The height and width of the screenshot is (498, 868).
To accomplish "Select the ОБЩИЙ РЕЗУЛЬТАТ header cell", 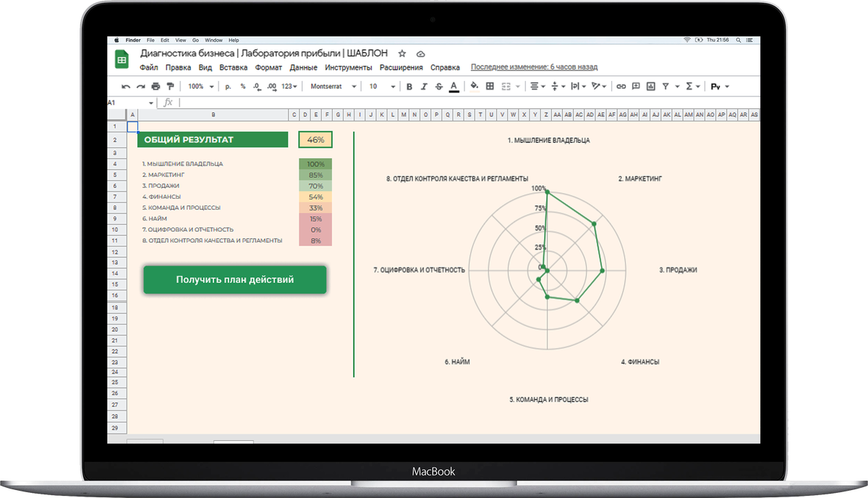I will [213, 139].
